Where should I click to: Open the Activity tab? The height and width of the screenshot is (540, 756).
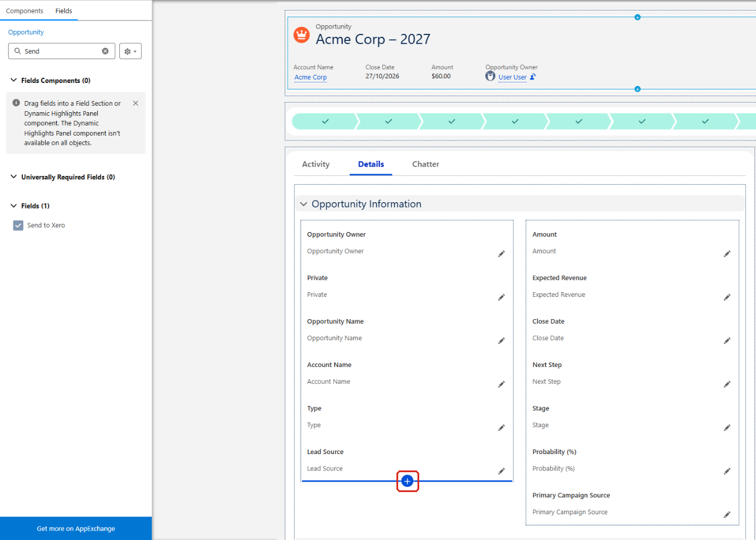pyautogui.click(x=316, y=164)
